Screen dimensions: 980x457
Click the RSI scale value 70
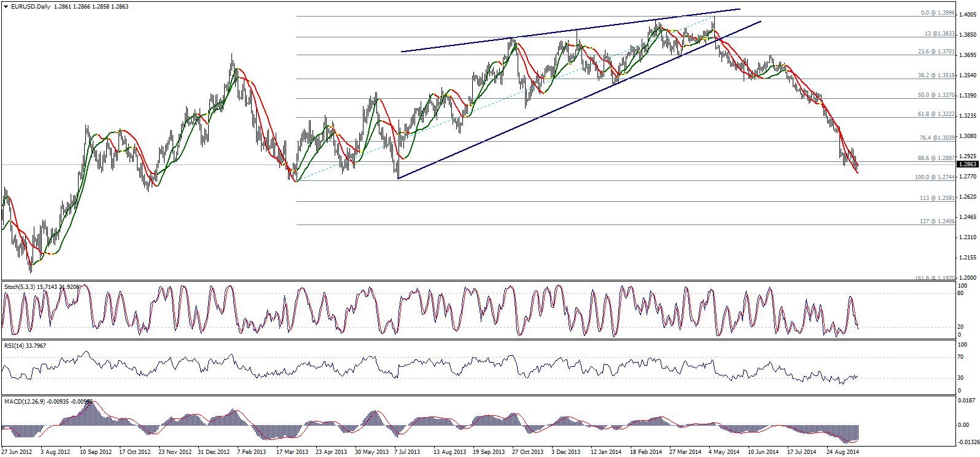click(960, 357)
